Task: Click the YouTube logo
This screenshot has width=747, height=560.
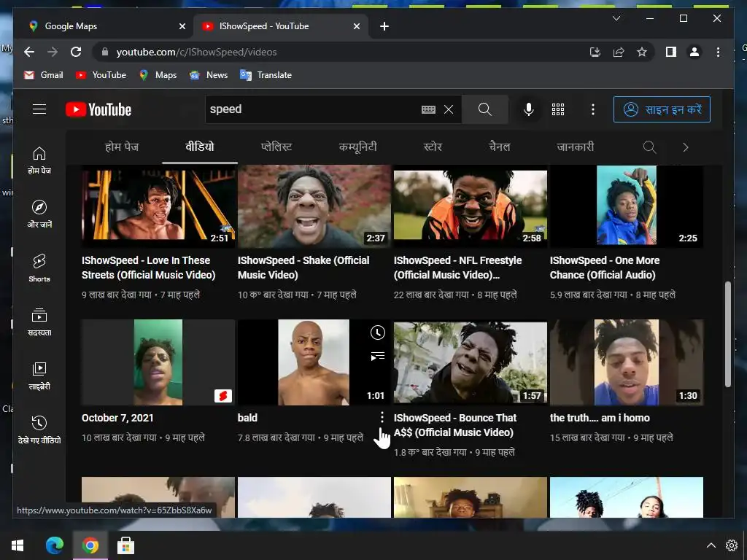Action: 98,109
